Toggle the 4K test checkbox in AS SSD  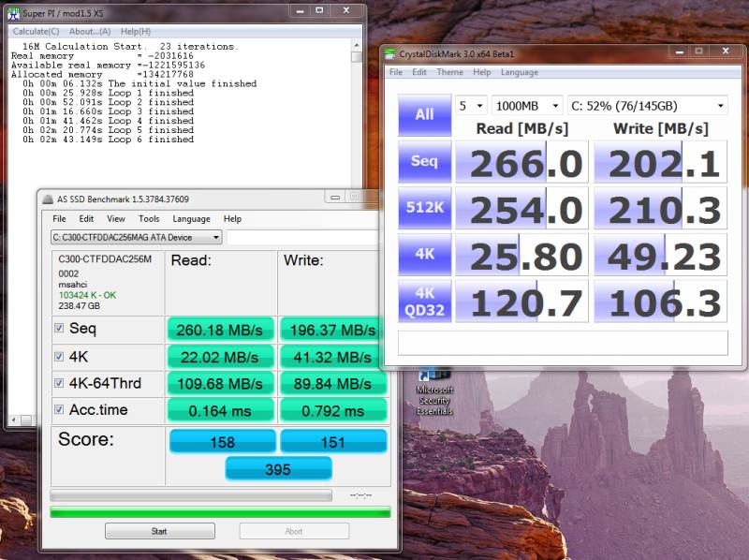coord(59,357)
